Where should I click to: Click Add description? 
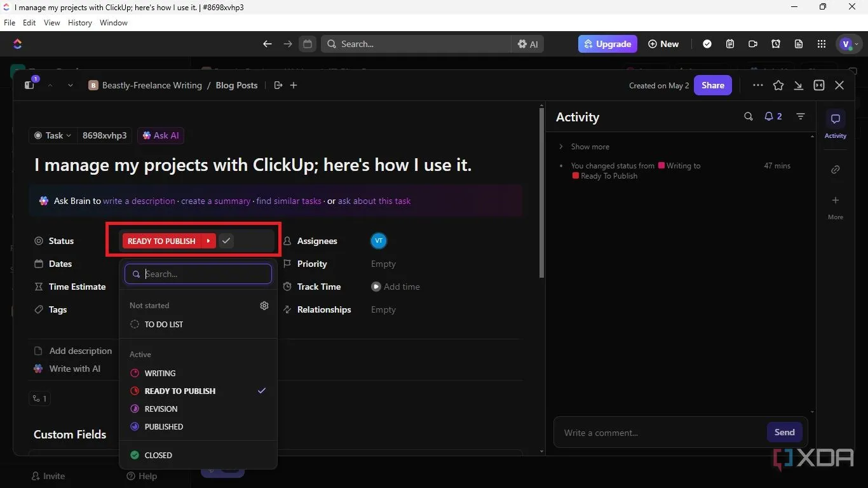[x=73, y=351]
